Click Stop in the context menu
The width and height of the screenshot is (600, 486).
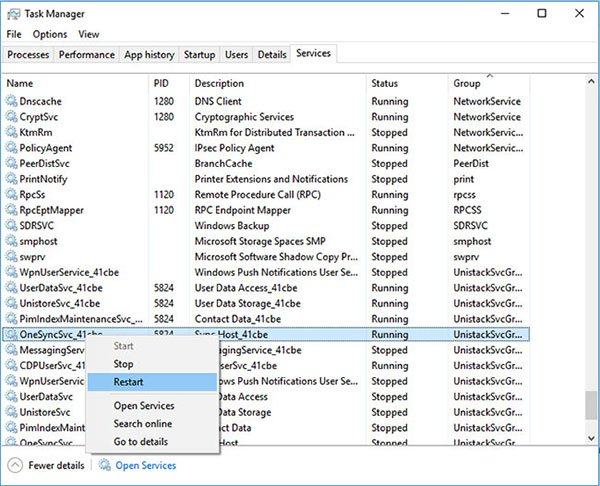[123, 364]
